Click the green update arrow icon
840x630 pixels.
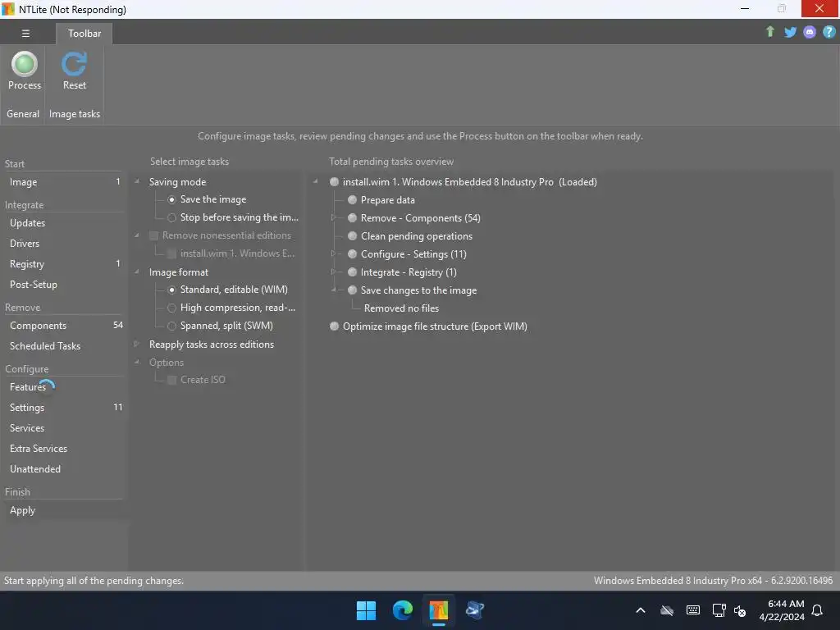point(769,32)
